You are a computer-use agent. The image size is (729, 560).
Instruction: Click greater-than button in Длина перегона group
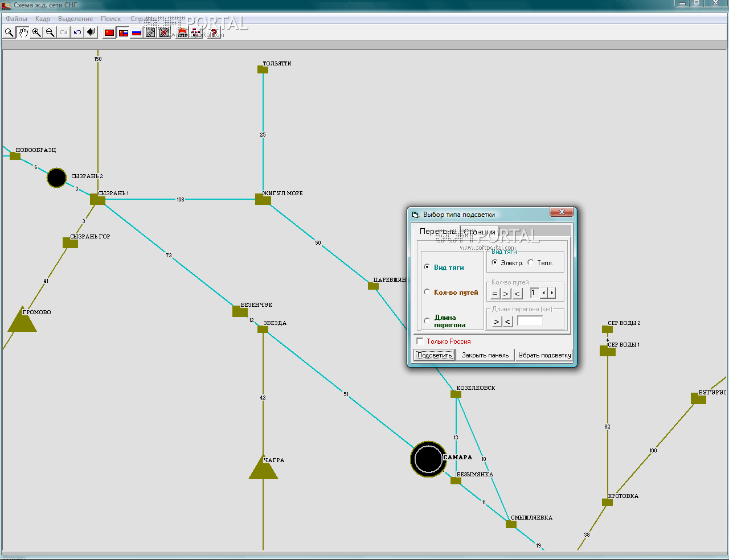tap(497, 322)
